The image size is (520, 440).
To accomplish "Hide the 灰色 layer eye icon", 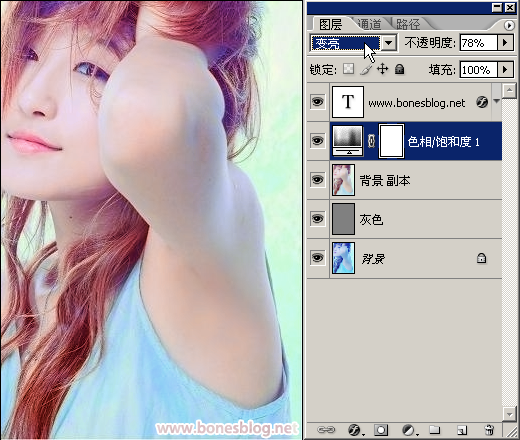I will 317,219.
